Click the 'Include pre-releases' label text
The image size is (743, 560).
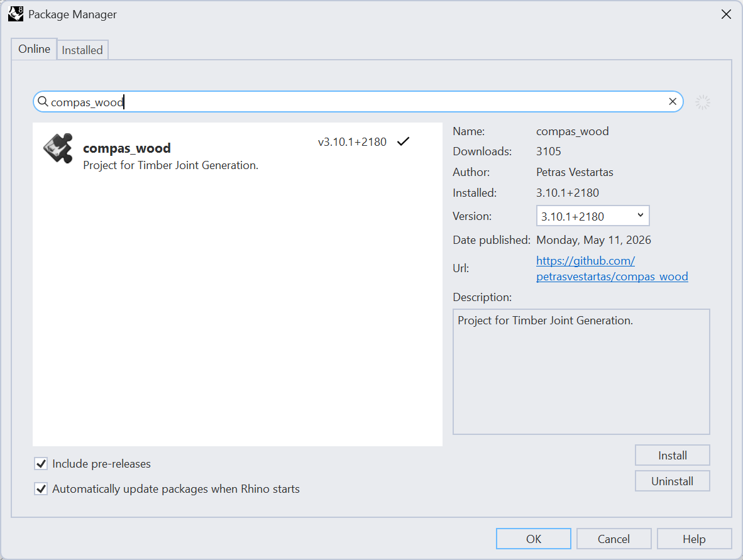pos(101,464)
